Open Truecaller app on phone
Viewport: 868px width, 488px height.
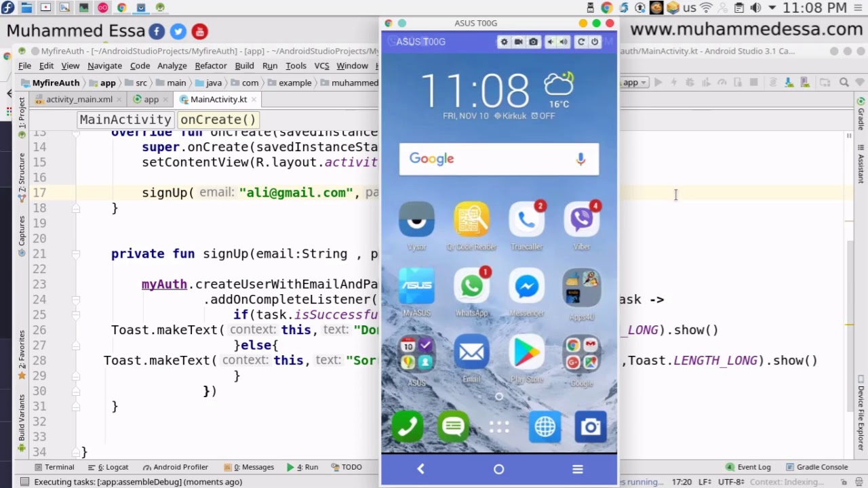click(527, 226)
